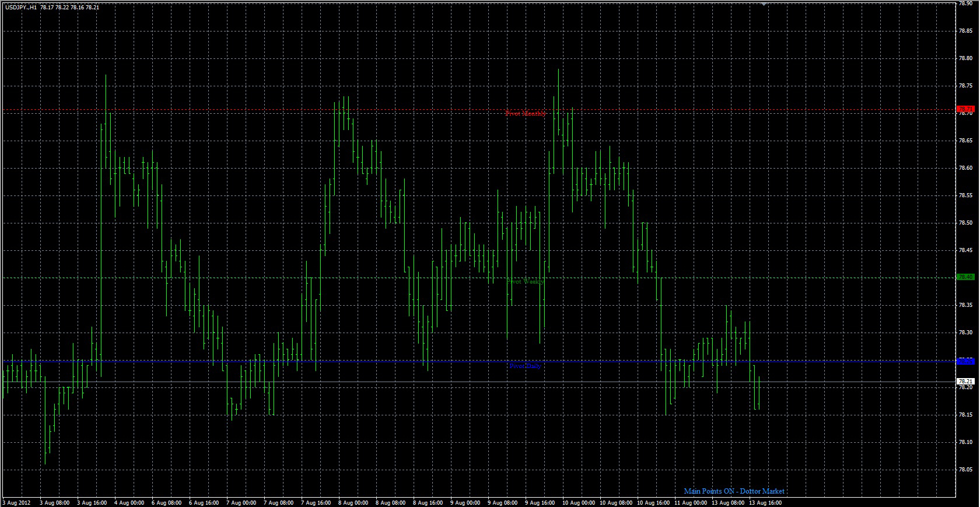Click the Main Points ON - Dottor Market text
The width and height of the screenshot is (980, 507).
click(734, 491)
